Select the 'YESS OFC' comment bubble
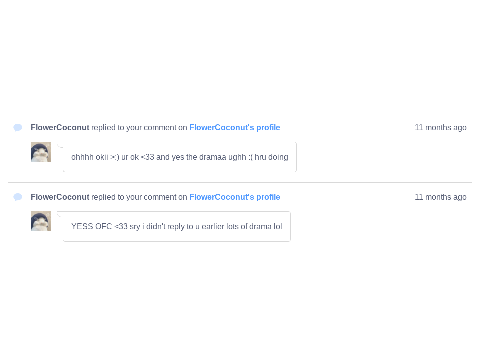Screen dimensions: 480x360 pos(176,226)
